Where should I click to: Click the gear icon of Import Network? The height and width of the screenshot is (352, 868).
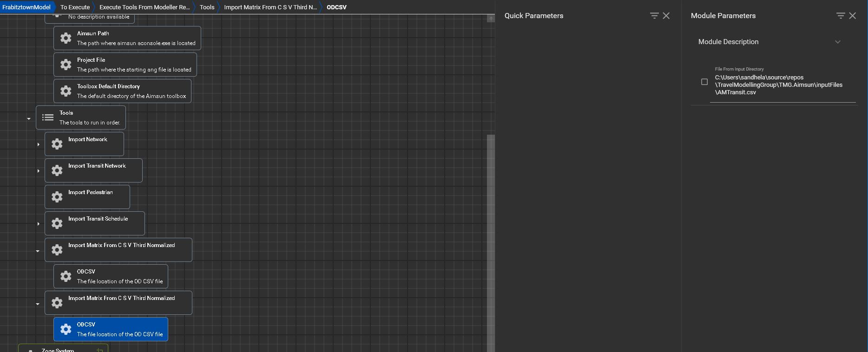coord(57,144)
